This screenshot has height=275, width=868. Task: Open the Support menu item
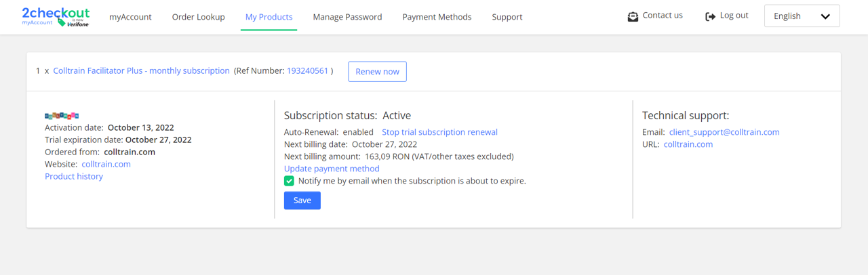[x=507, y=17]
